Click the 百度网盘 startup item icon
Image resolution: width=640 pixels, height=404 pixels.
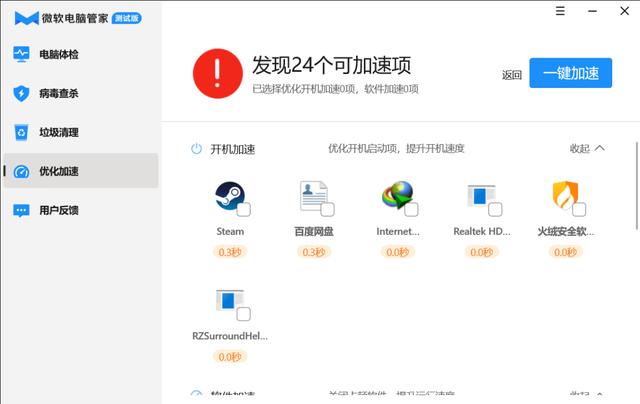pyautogui.click(x=313, y=196)
